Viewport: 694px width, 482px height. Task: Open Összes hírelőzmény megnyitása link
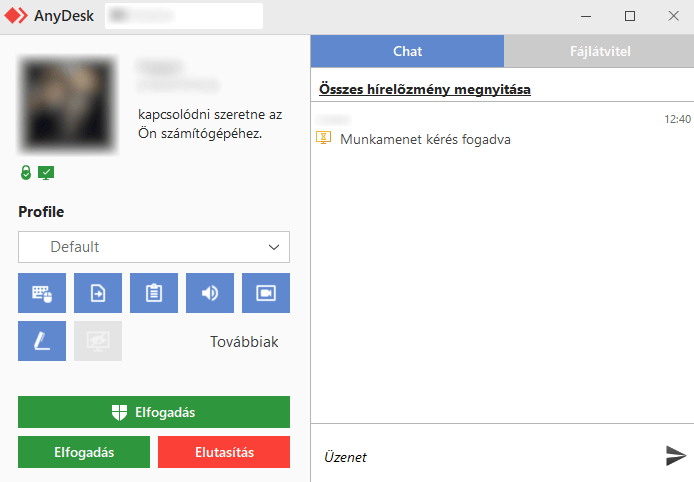point(425,89)
